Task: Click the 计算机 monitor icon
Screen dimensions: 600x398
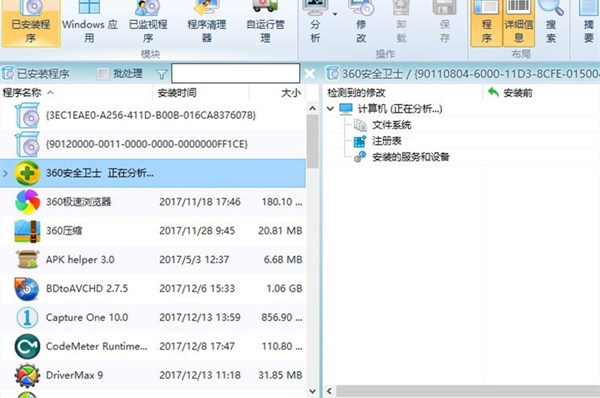Action: click(346, 109)
